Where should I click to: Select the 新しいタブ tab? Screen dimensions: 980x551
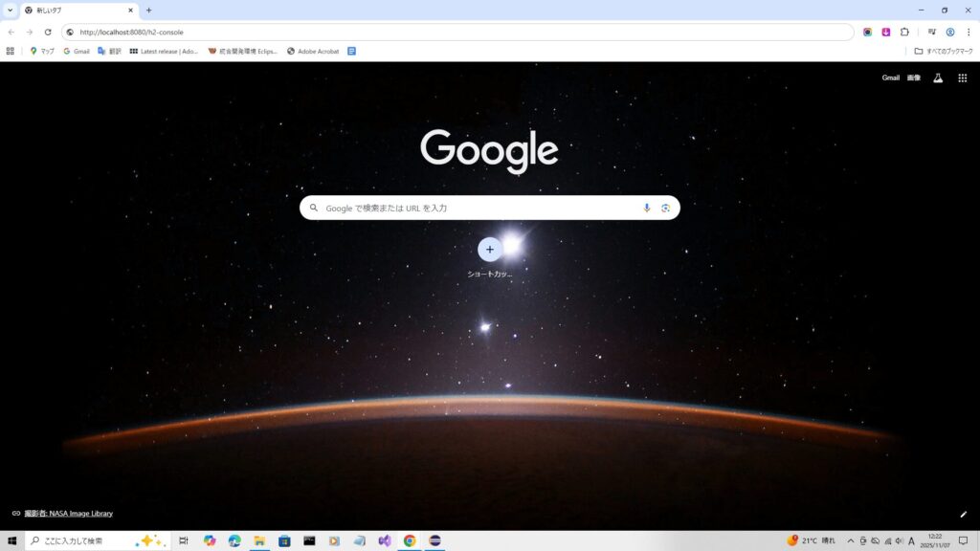(77, 11)
